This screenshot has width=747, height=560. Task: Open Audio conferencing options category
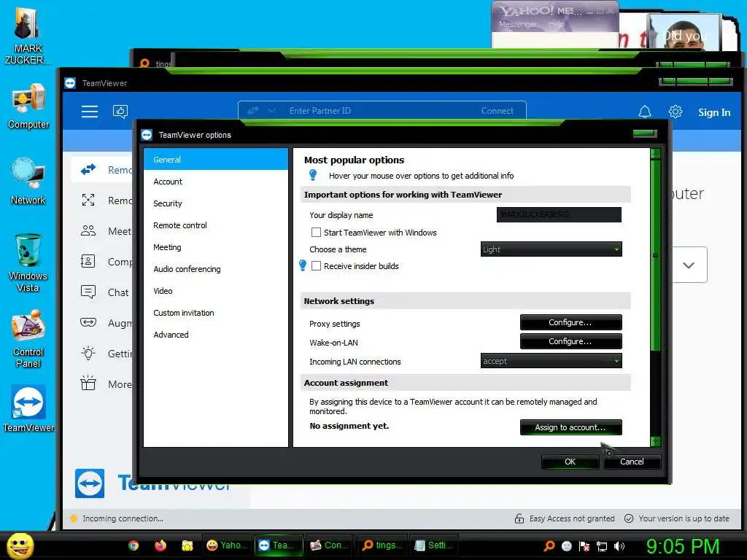(x=216, y=269)
